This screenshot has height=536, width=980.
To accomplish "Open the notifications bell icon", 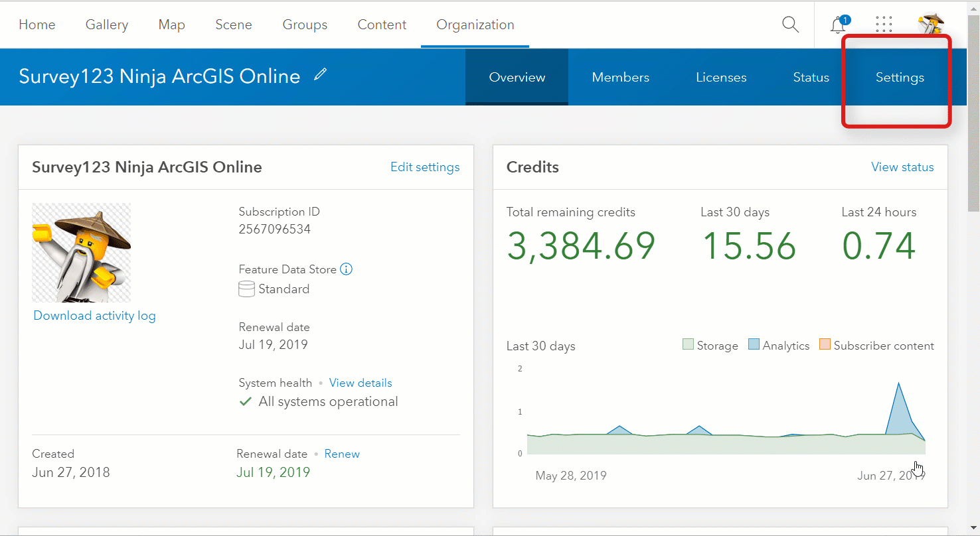I will click(838, 25).
